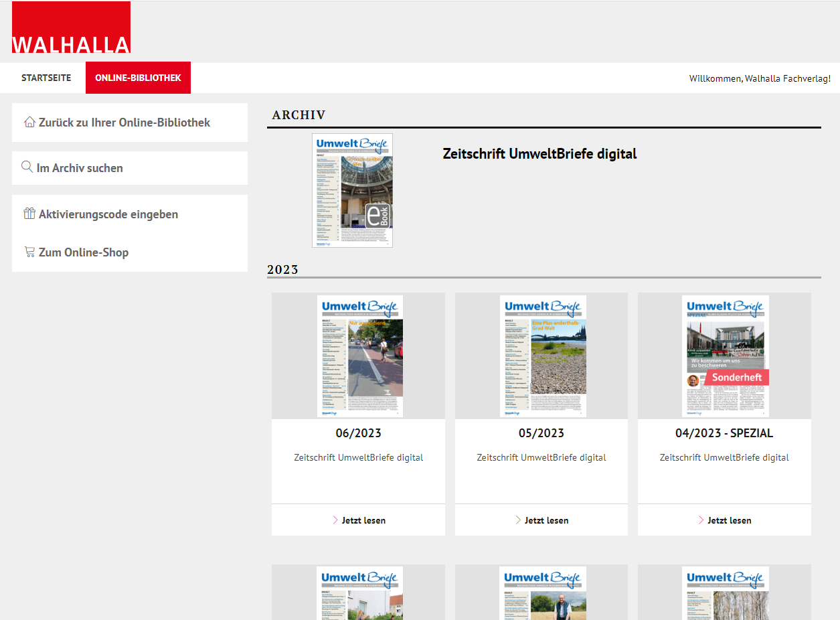Click the 05/2023 issue title
This screenshot has height=620, width=840.
coord(541,433)
